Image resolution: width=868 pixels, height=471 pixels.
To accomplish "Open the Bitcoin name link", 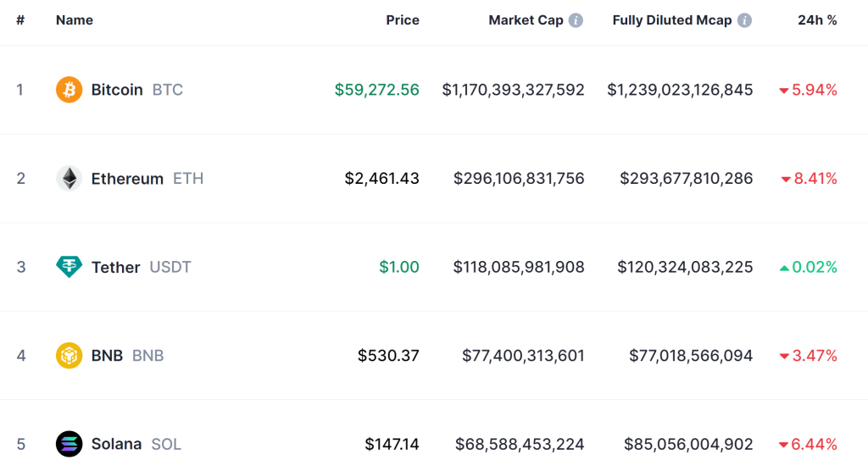I will [x=117, y=90].
